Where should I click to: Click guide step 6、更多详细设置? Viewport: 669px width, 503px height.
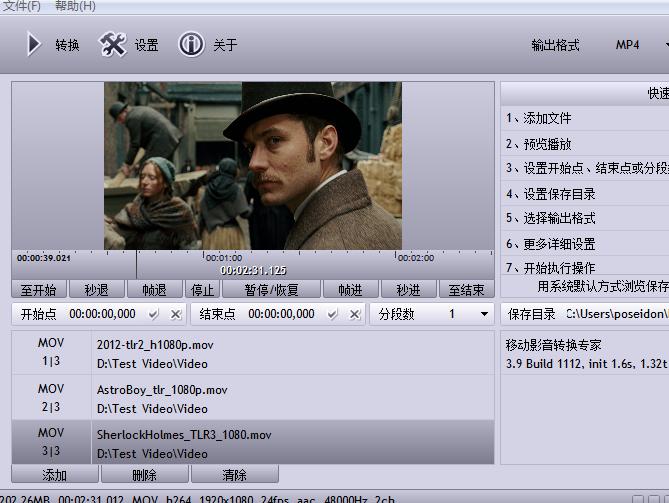tap(550, 244)
